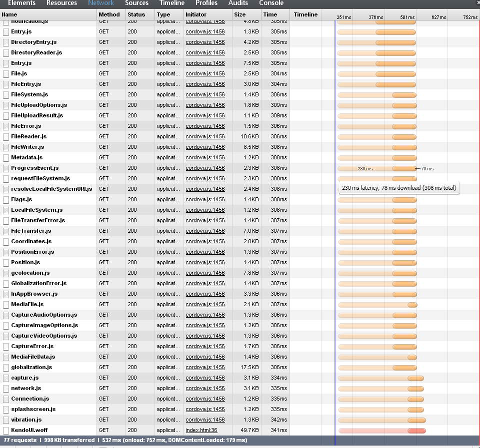Click the Metadata.js file icon
This screenshot has height=448, width=480.
(5, 158)
